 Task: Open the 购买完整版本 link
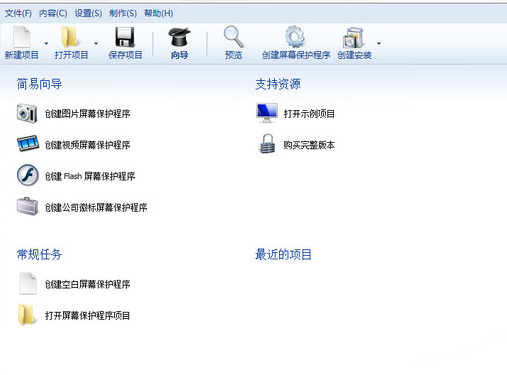[x=309, y=145]
